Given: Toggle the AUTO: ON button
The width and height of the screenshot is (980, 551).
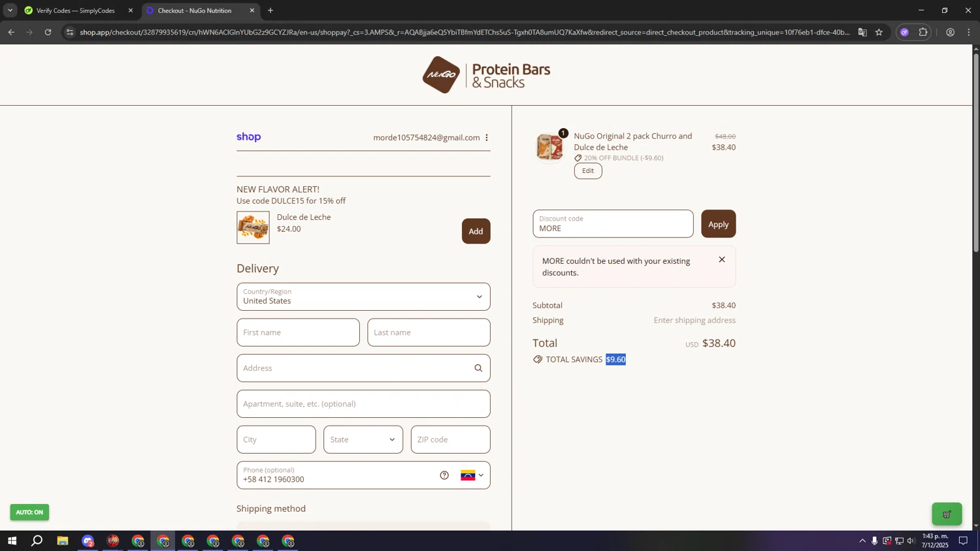Looking at the screenshot, I should (29, 512).
